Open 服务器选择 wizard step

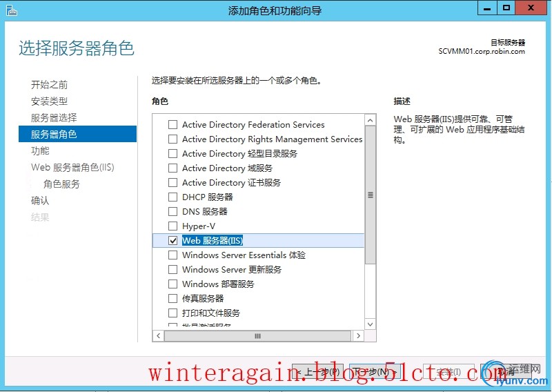pos(54,117)
